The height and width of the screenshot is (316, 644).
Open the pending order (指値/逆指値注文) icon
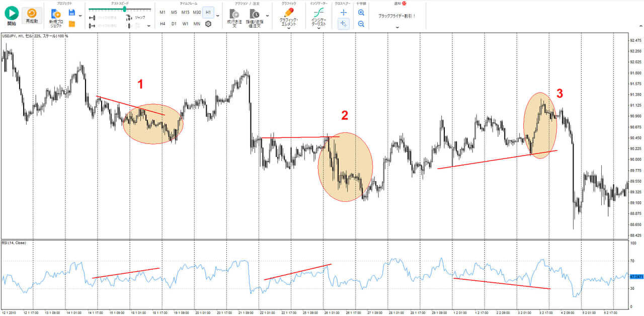point(255,17)
